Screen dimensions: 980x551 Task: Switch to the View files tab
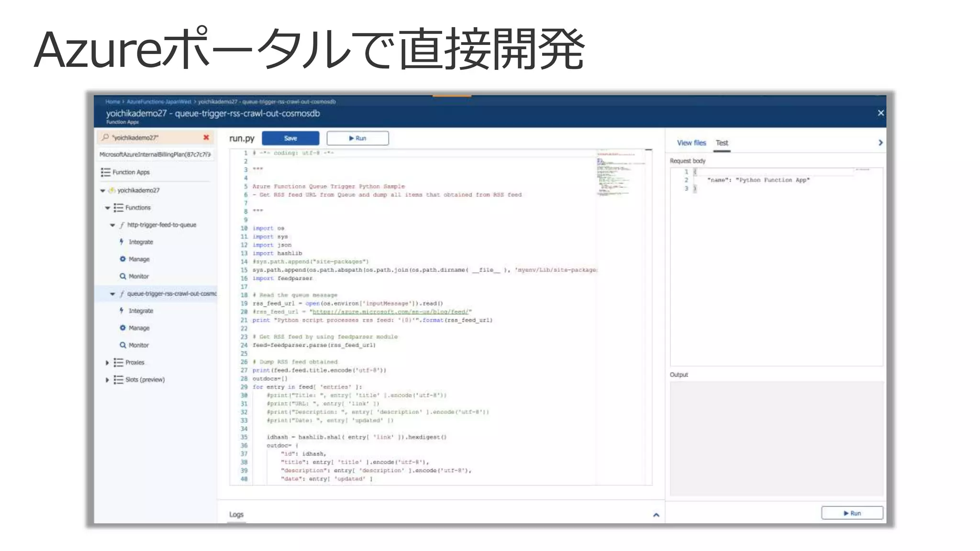click(691, 143)
